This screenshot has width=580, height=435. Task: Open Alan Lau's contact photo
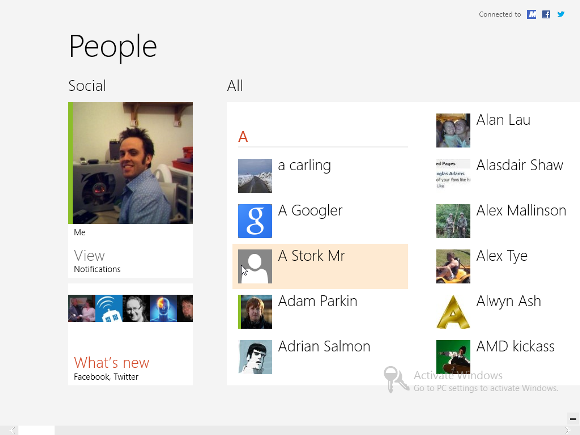tap(453, 130)
